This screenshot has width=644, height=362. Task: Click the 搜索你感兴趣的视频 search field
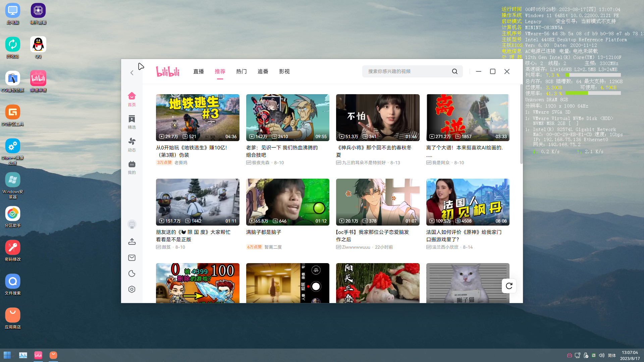tap(408, 71)
